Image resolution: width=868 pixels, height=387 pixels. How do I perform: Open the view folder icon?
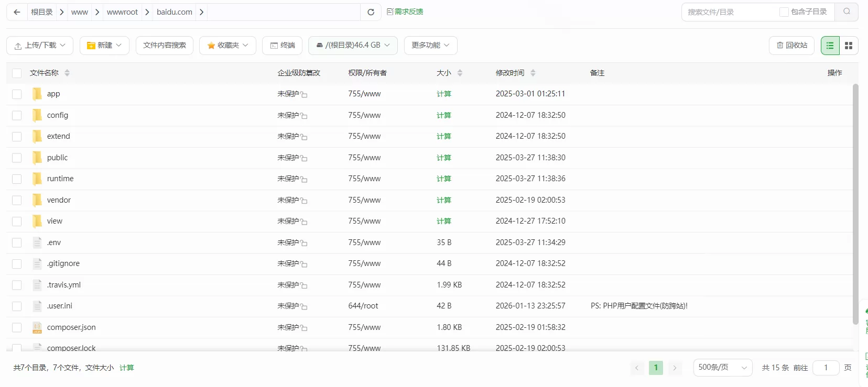click(37, 221)
